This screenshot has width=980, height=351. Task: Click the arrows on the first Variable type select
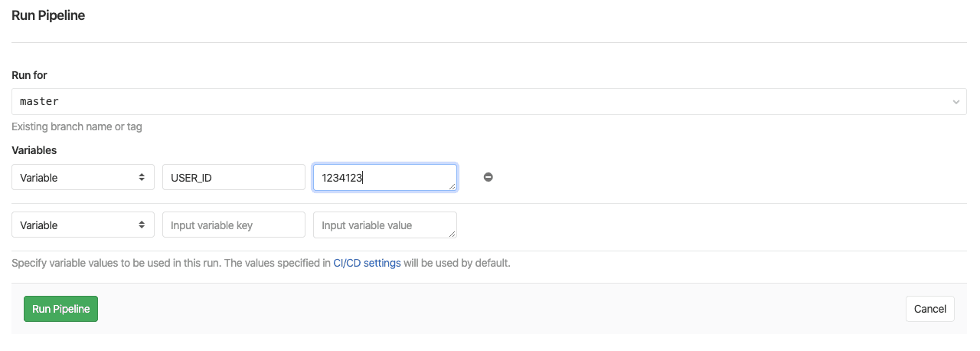click(142, 177)
